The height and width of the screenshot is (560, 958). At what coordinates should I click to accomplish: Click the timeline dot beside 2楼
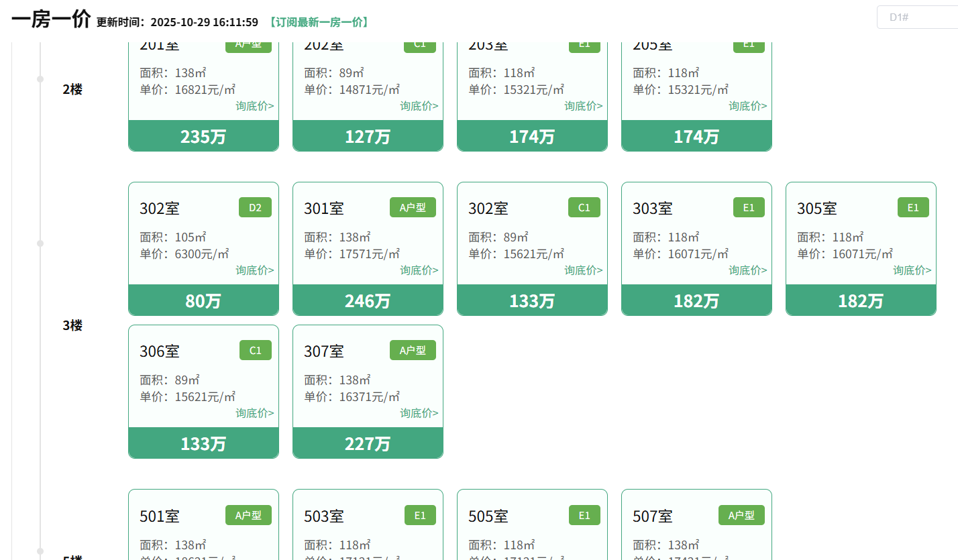pyautogui.click(x=40, y=79)
